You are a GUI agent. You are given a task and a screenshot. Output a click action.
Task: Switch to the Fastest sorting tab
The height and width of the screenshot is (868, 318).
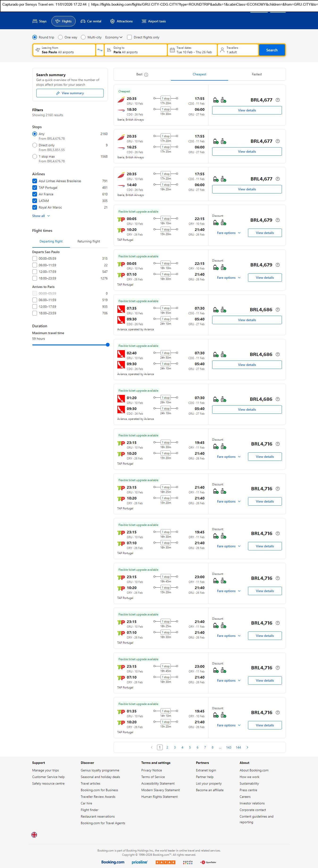[257, 74]
